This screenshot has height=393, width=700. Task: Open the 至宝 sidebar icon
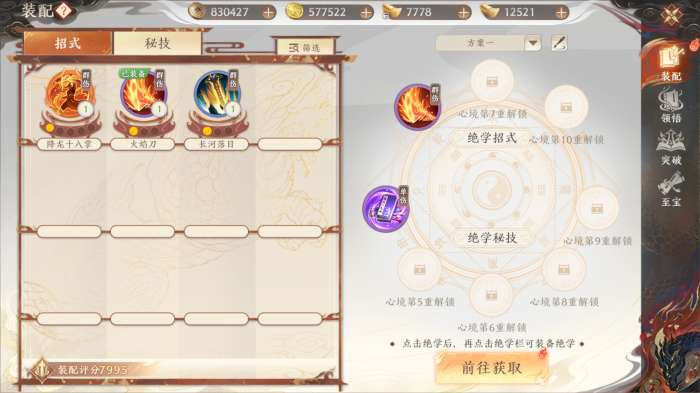(671, 190)
